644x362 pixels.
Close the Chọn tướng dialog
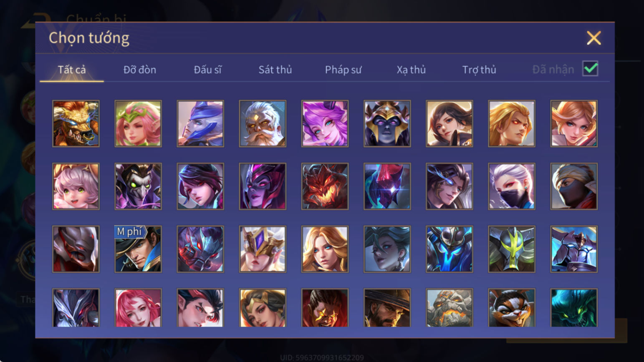pyautogui.click(x=593, y=38)
